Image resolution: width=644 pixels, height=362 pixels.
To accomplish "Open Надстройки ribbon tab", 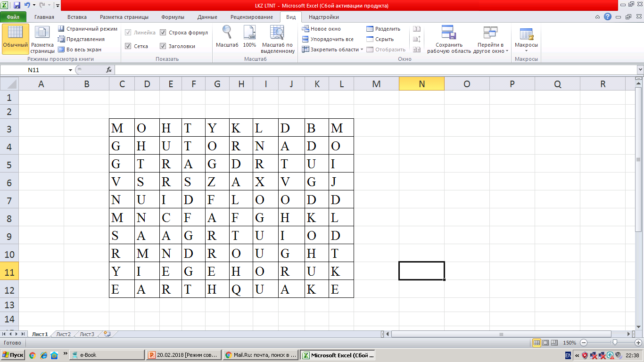I will click(x=323, y=17).
